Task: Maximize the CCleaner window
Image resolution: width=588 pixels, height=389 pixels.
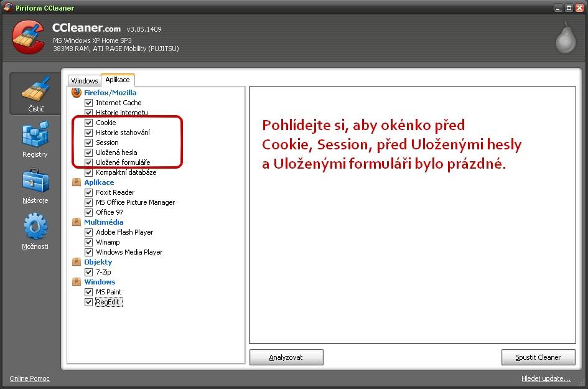Action: coord(569,8)
